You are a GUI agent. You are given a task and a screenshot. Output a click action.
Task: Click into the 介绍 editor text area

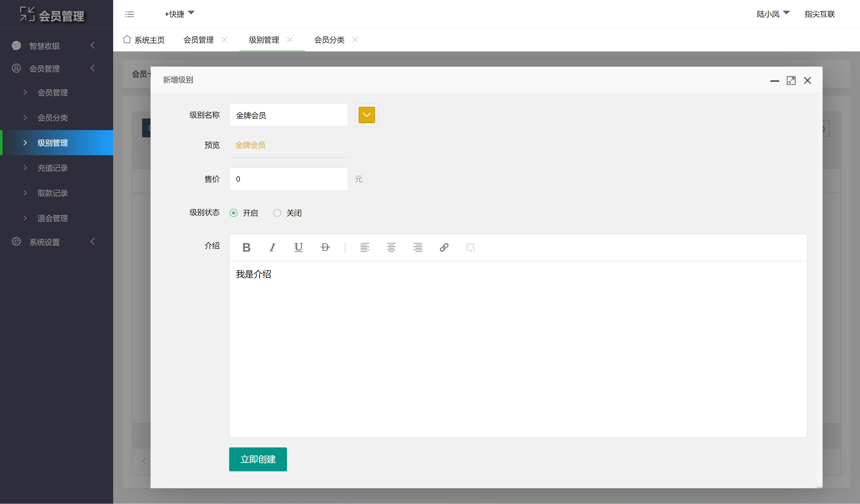point(518,349)
